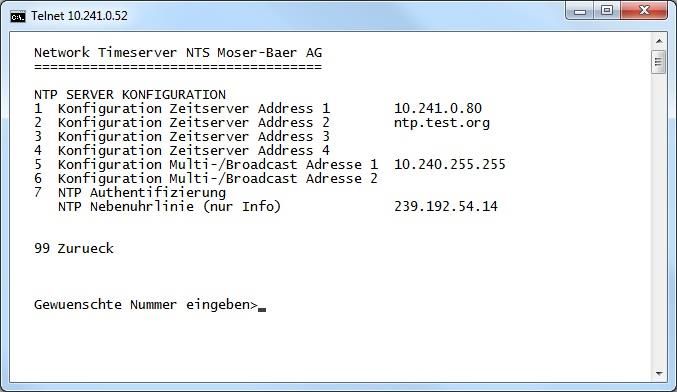Click menu line 4 Konfiguration Zeitserver Address 4
The height and width of the screenshot is (392, 677).
tap(182, 150)
